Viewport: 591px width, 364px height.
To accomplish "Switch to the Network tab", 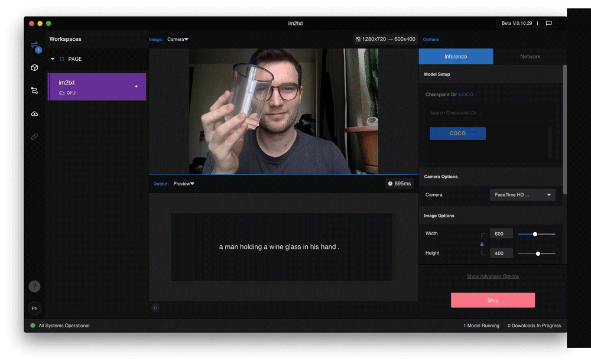I will coord(530,57).
